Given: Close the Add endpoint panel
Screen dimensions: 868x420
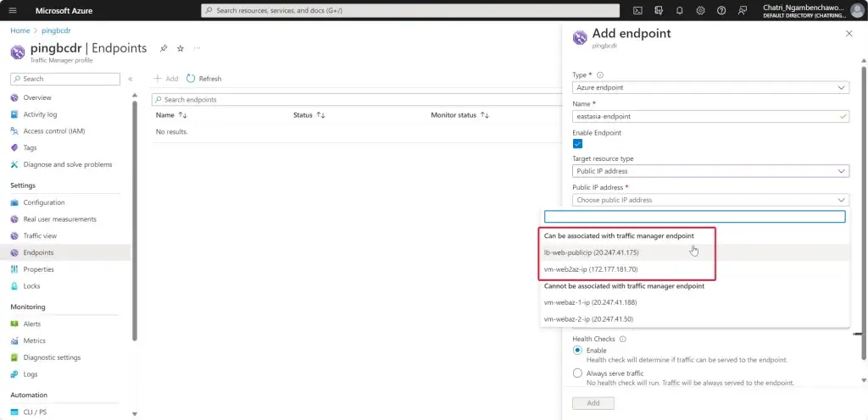Looking at the screenshot, I should pos(849,34).
